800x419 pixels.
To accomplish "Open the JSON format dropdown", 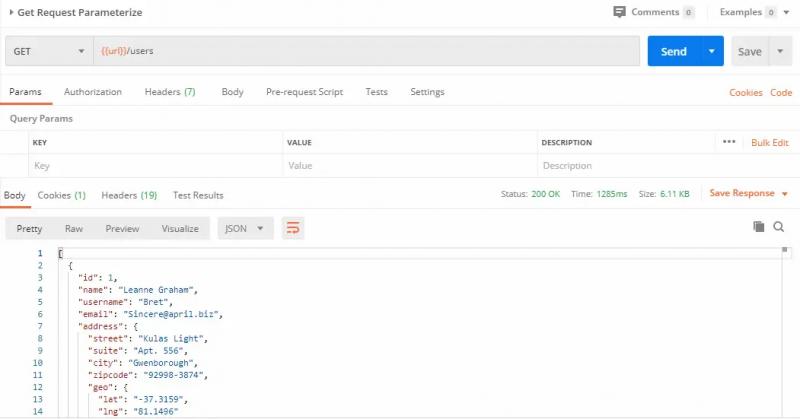I will (x=245, y=228).
